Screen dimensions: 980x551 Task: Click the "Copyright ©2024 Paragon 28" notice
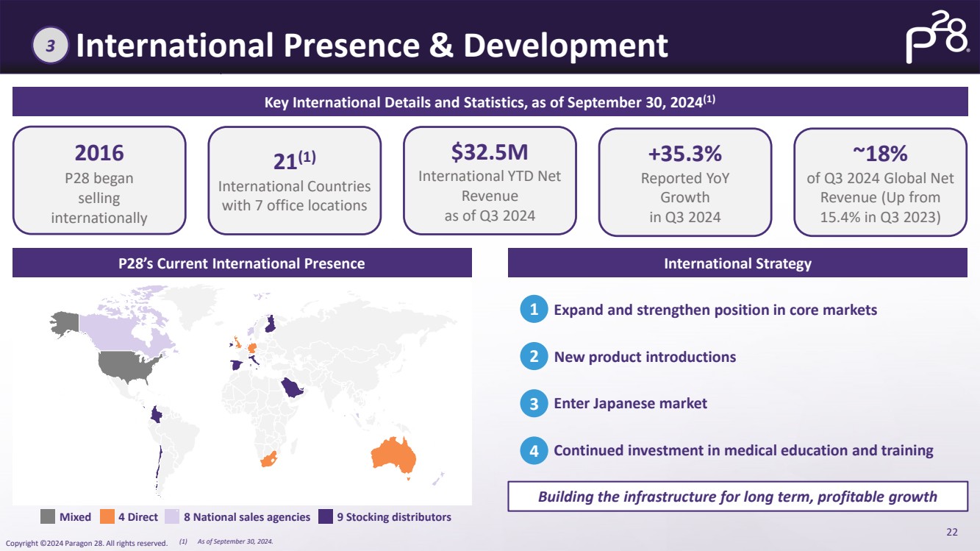87,544
